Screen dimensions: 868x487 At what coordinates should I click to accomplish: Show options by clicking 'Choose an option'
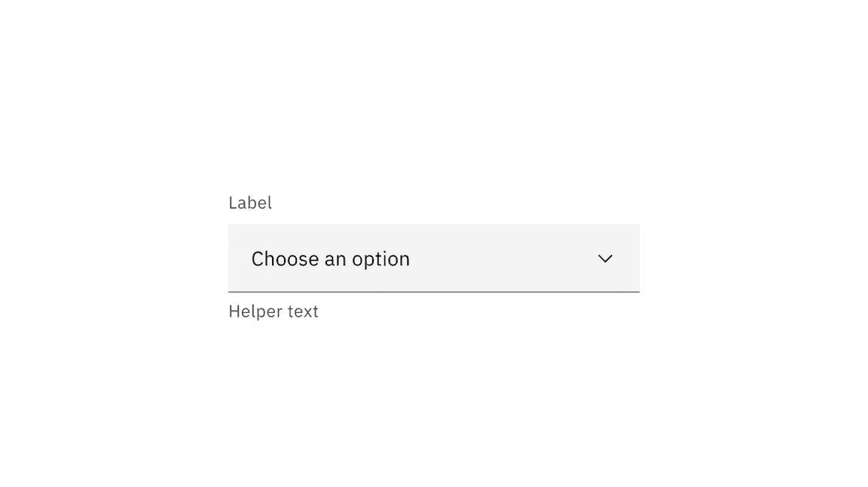(330, 259)
